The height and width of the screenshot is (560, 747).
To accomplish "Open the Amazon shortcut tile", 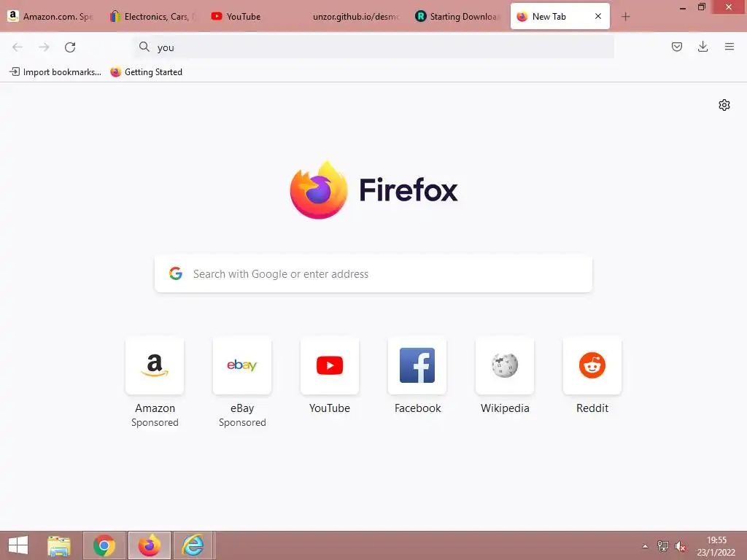I will pos(155,365).
